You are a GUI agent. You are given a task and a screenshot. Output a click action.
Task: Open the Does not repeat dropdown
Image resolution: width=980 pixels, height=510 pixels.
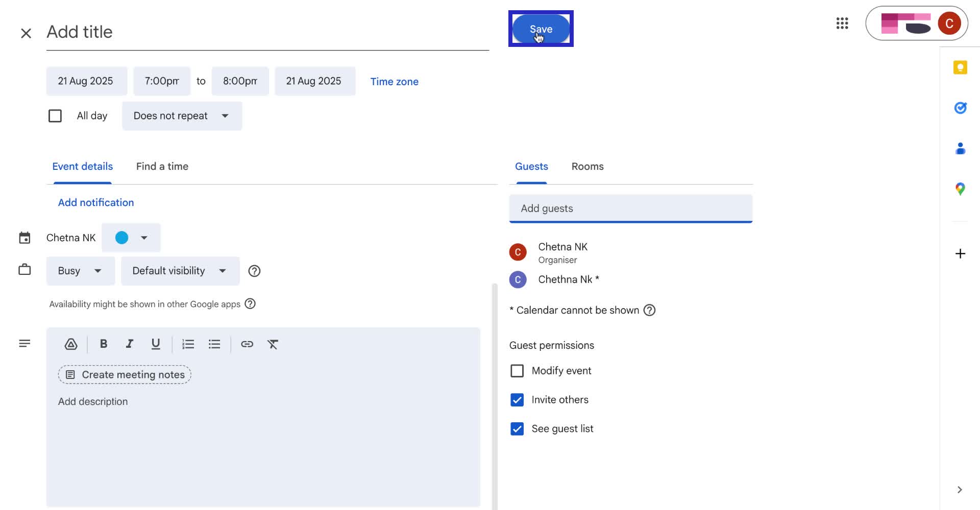182,116
